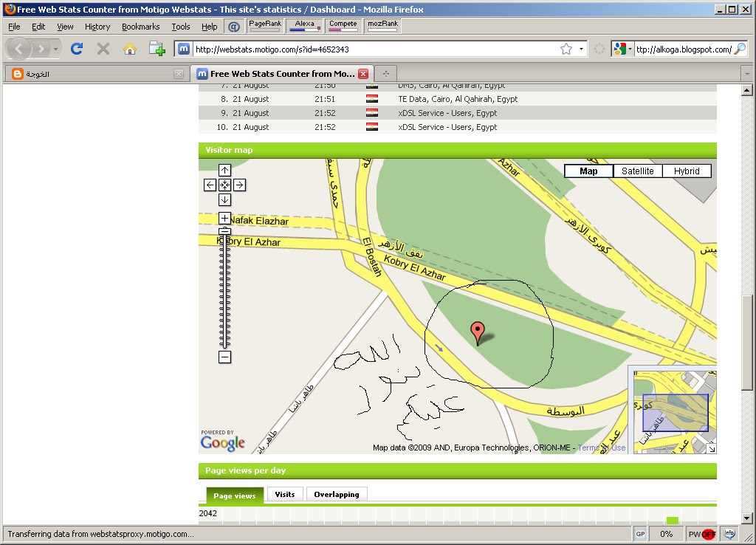Reload the page with the refresh icon
This screenshot has height=545, width=756.
(77, 49)
